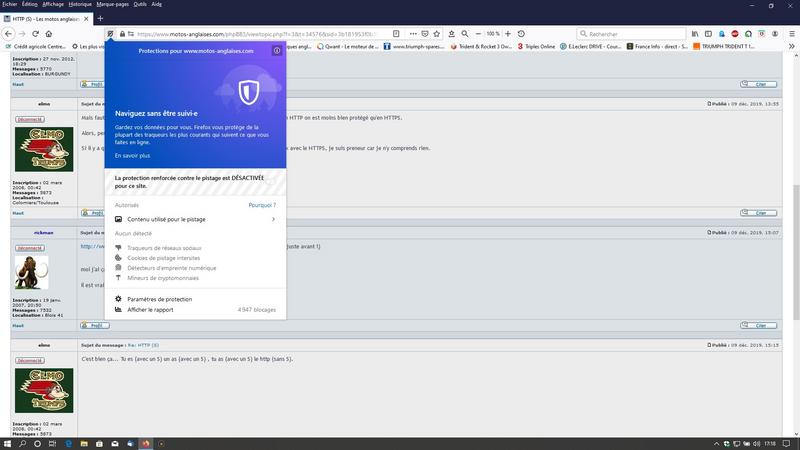Go back with the browser back arrow
The width and height of the screenshot is (800, 450).
click(x=9, y=34)
